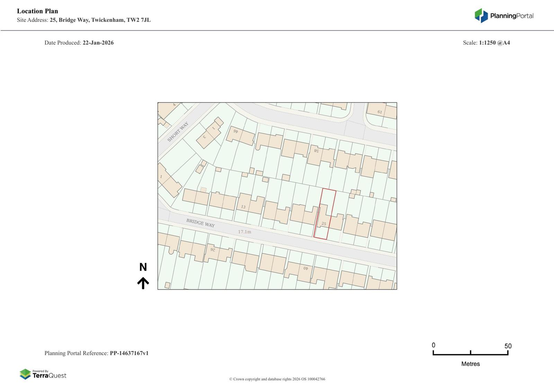The height and width of the screenshot is (392, 554).
Task: Click the date produced 22-Jan-2026
Action: click(98, 43)
